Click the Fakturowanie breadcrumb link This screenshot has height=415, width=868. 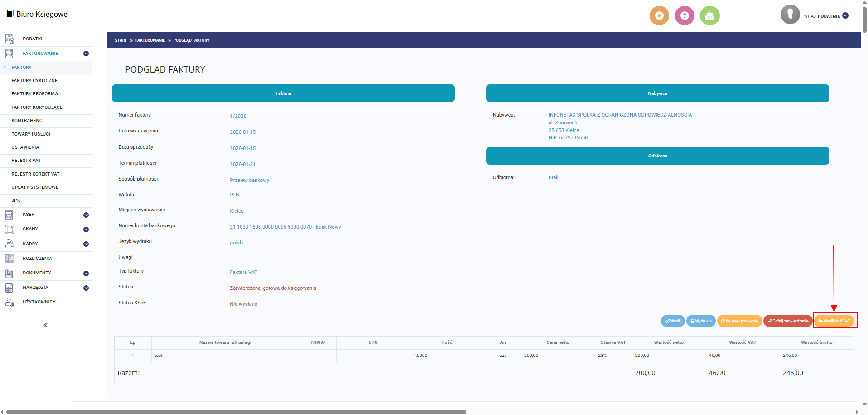tap(150, 40)
